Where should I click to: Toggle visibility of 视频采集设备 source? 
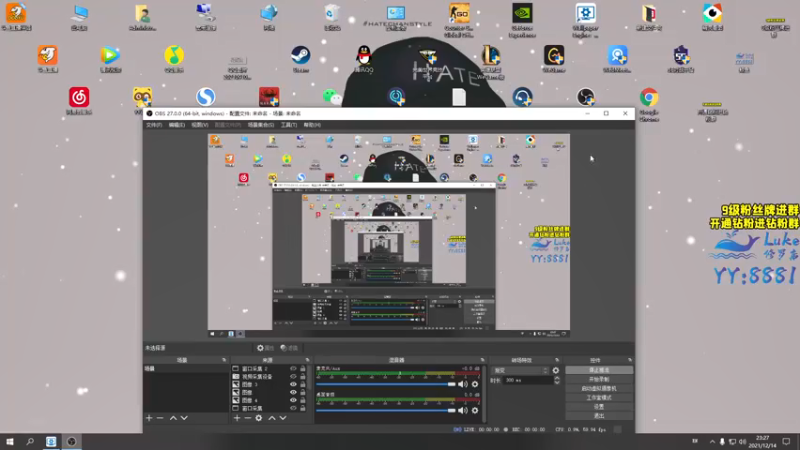point(293,377)
